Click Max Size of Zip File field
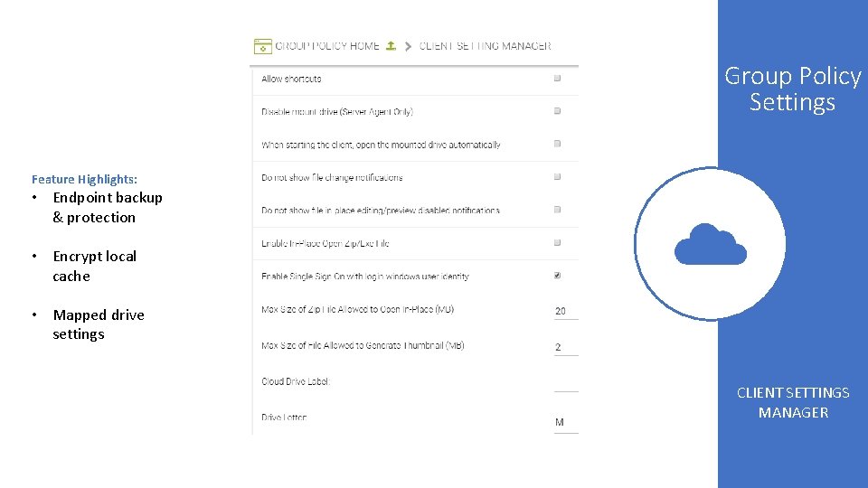This screenshot has width=868, height=488. [566, 312]
